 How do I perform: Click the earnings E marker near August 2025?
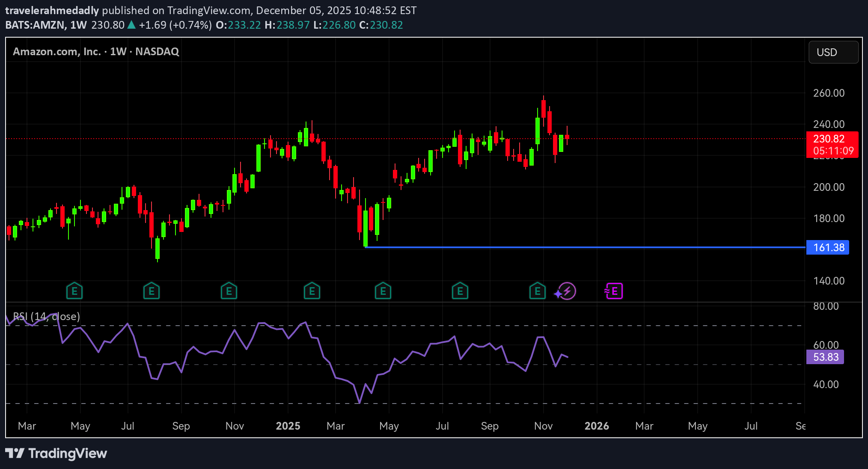[x=460, y=291]
